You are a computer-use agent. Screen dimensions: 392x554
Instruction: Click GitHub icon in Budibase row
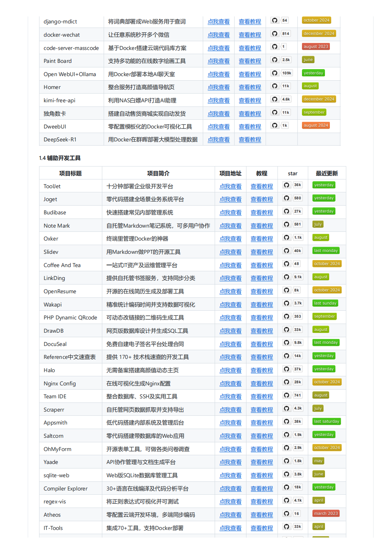tap(287, 211)
